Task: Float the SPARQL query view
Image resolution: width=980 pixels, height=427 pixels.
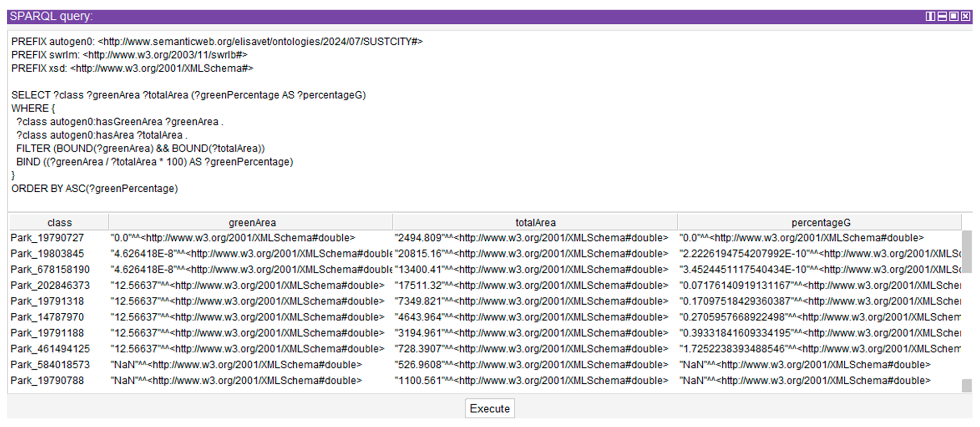Action: click(x=954, y=16)
